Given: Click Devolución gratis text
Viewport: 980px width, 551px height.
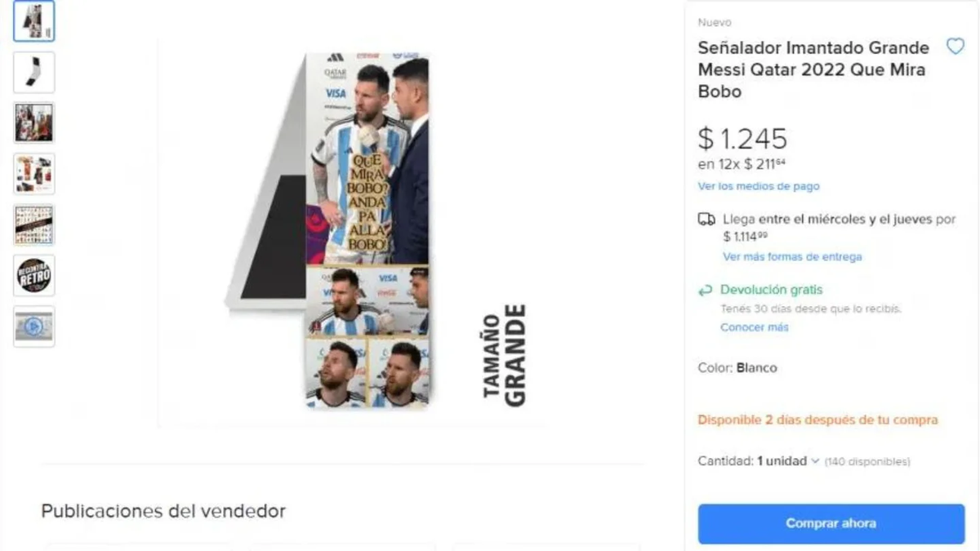Looking at the screenshot, I should coord(772,290).
